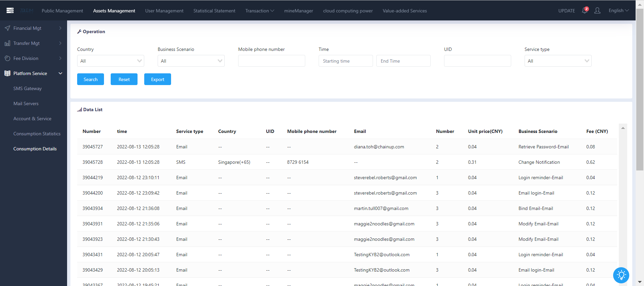644x286 pixels.
Task: Click the Search button
Action: click(91, 79)
